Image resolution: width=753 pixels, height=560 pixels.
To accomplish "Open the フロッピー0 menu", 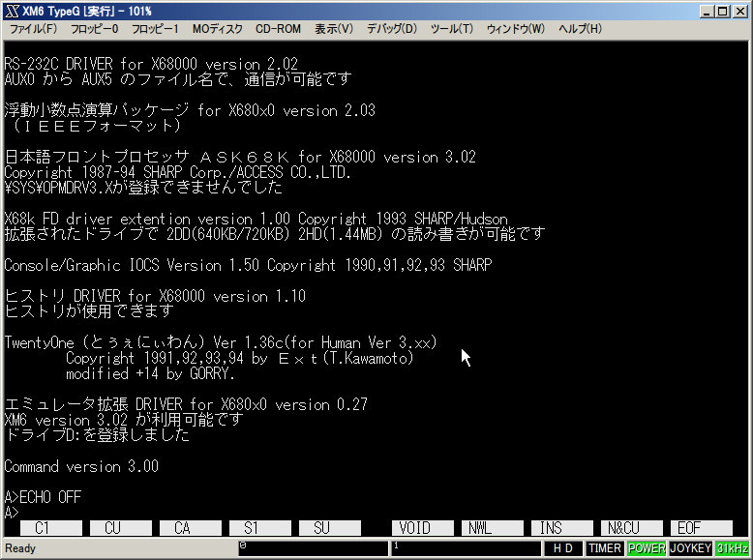I will click(95, 29).
